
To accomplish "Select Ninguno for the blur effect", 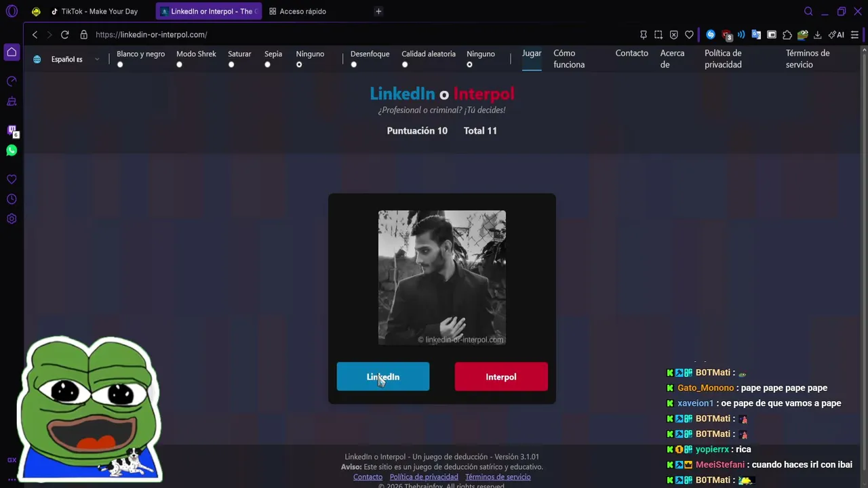I will 469,65.
